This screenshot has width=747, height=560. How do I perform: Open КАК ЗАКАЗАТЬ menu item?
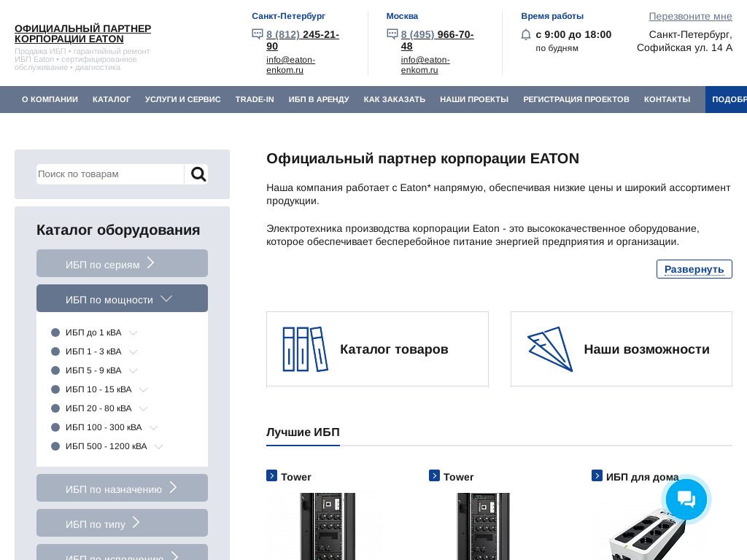[395, 99]
